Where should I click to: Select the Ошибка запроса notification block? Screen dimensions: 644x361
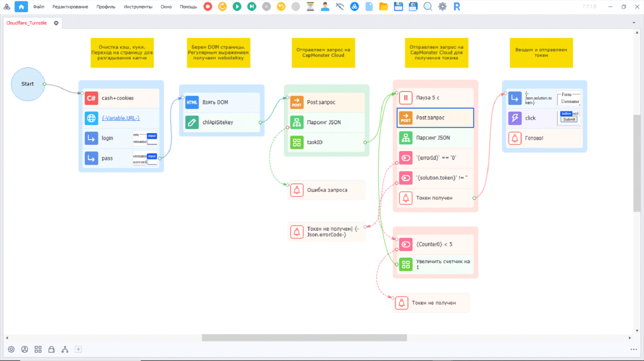326,190
